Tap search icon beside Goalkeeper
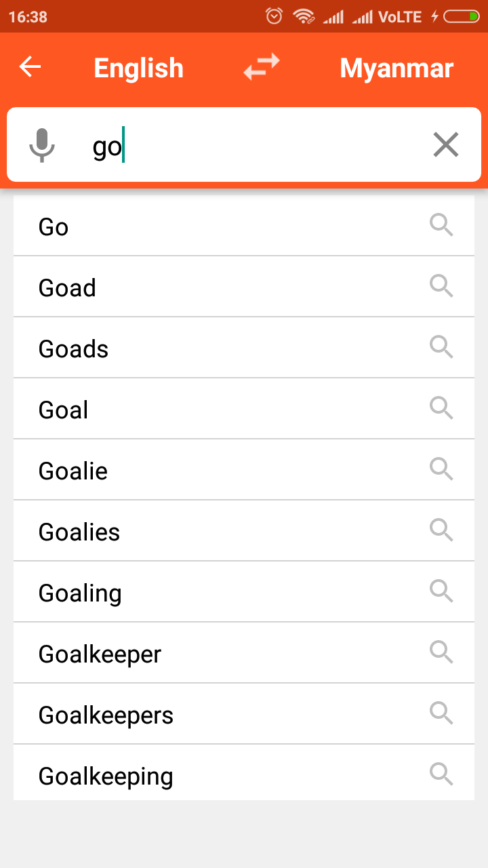The width and height of the screenshot is (488, 868). 441,652
